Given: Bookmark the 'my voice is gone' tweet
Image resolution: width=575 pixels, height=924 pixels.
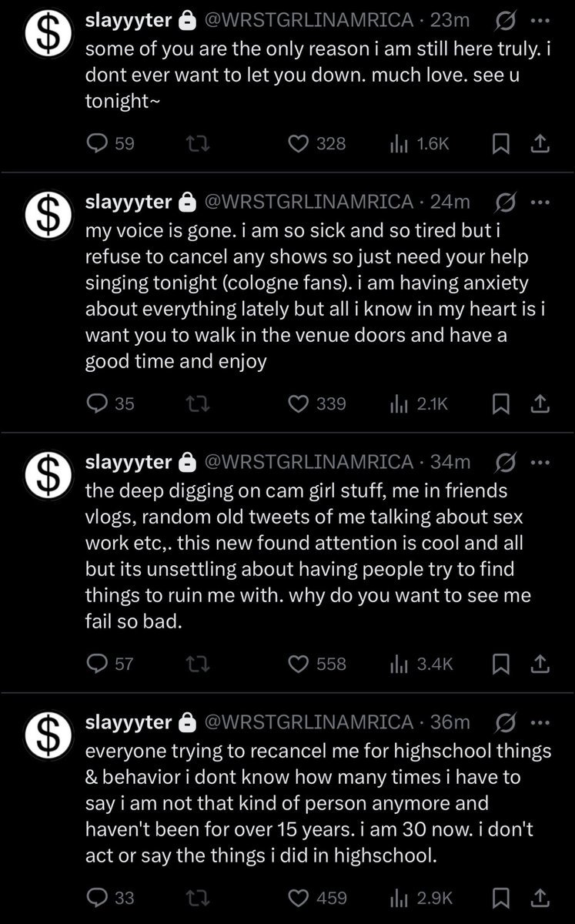Looking at the screenshot, I should click(x=500, y=403).
